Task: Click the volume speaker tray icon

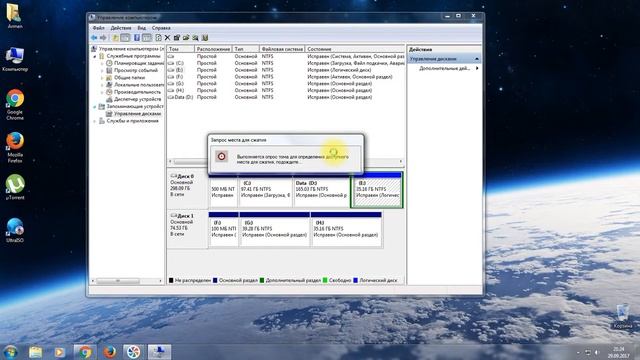Action: click(596, 352)
